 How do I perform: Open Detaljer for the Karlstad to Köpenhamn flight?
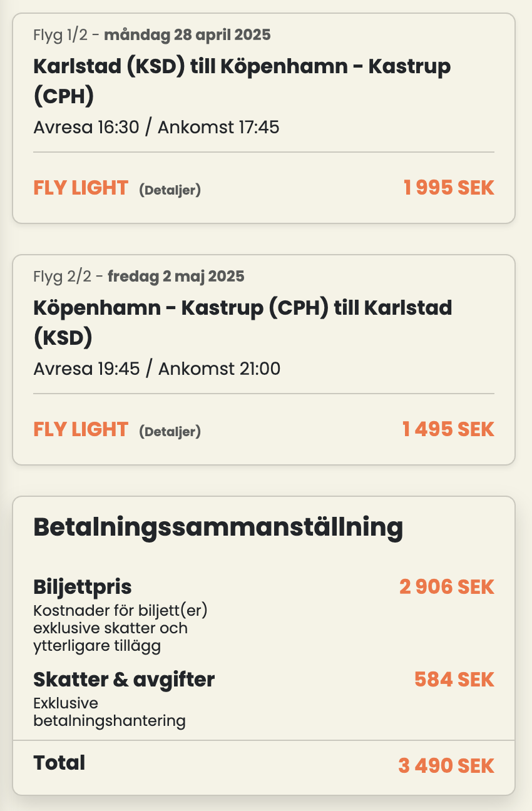pyautogui.click(x=170, y=190)
